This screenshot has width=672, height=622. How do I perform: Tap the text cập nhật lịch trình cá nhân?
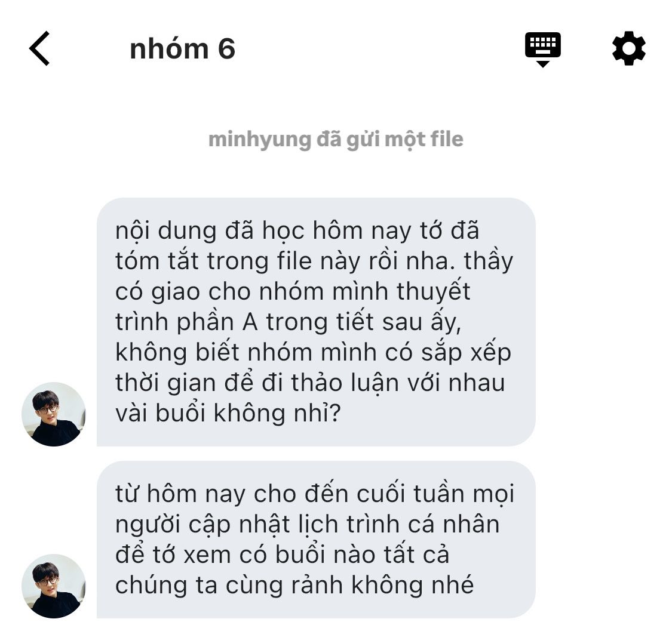click(x=344, y=524)
